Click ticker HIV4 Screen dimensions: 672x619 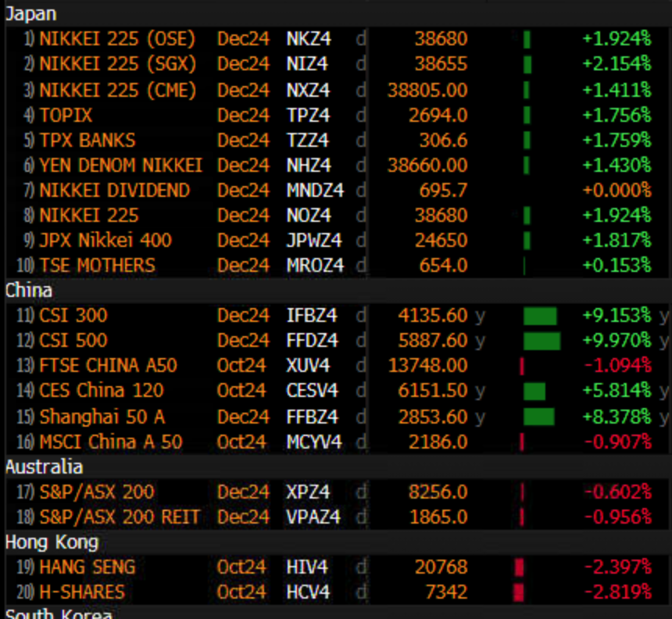[307, 567]
